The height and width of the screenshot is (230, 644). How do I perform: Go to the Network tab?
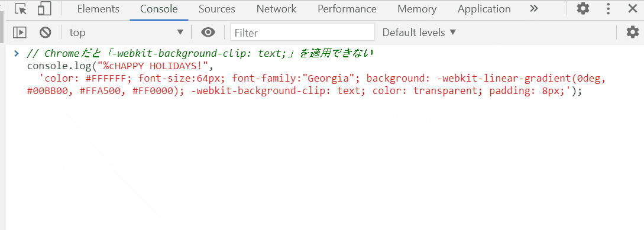(276, 9)
